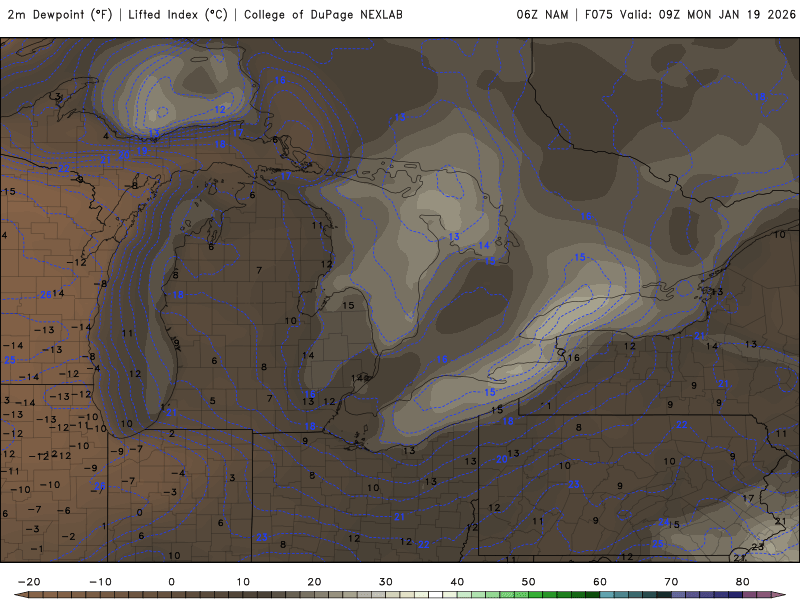This screenshot has width=800, height=600.
Task: Click the '50' label on the color bar
Action: coord(529,582)
